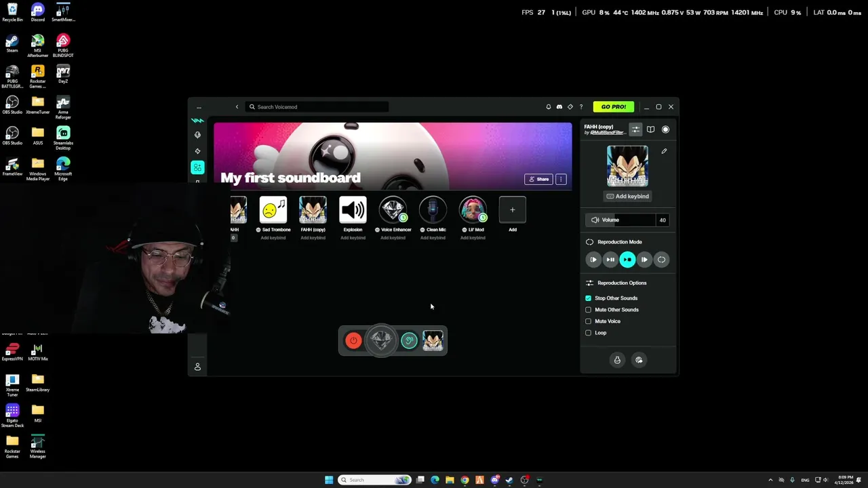This screenshot has width=868, height=488.
Task: Expand the system tray hidden icons chevron
Action: click(770, 480)
